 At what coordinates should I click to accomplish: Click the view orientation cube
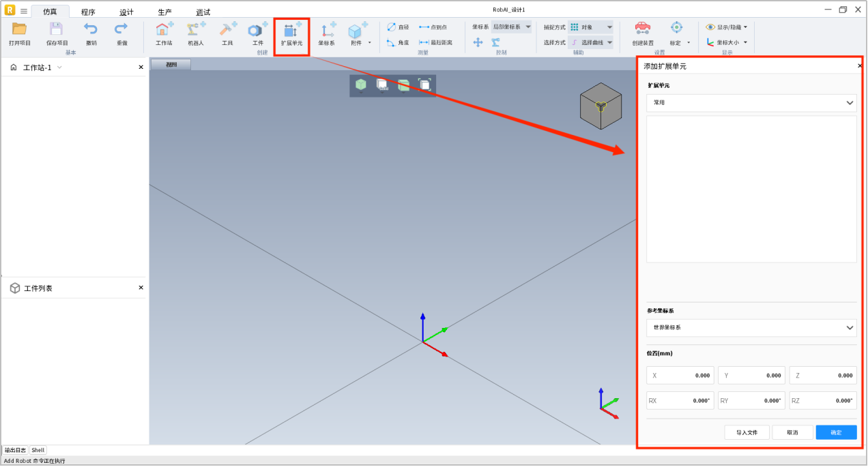tap(601, 106)
